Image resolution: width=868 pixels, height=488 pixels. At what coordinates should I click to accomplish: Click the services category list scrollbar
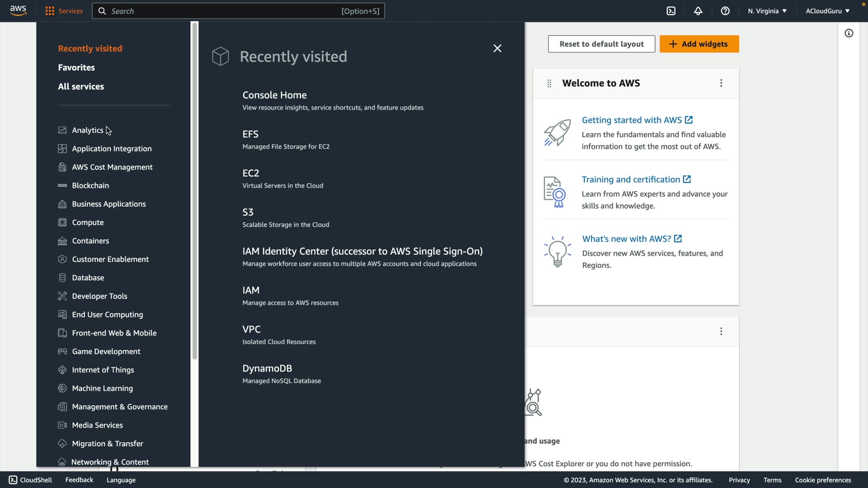(195, 190)
